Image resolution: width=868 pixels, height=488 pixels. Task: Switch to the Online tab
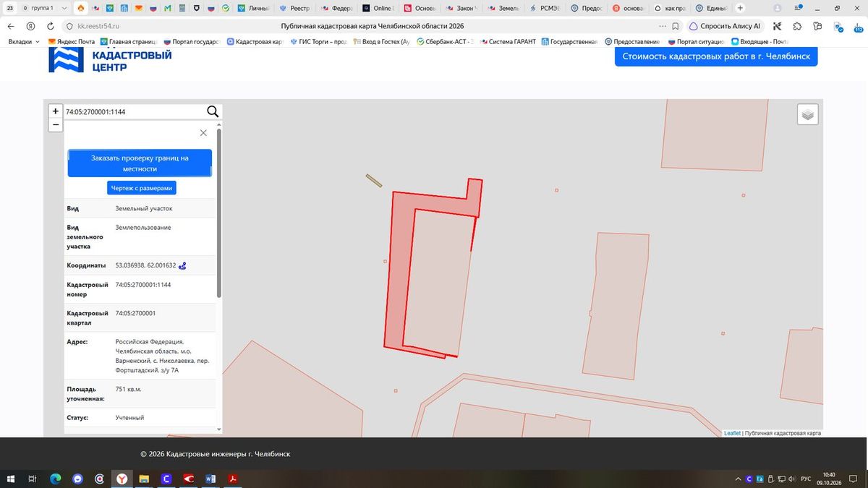379,8
